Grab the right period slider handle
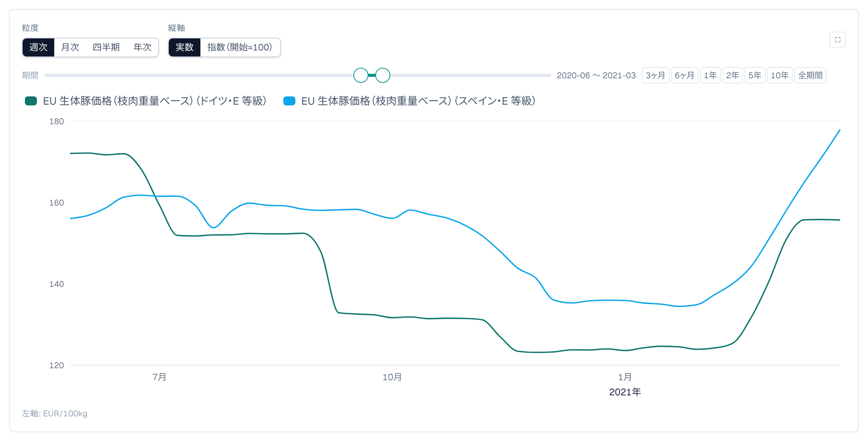This screenshot has height=442, width=868. pyautogui.click(x=383, y=75)
